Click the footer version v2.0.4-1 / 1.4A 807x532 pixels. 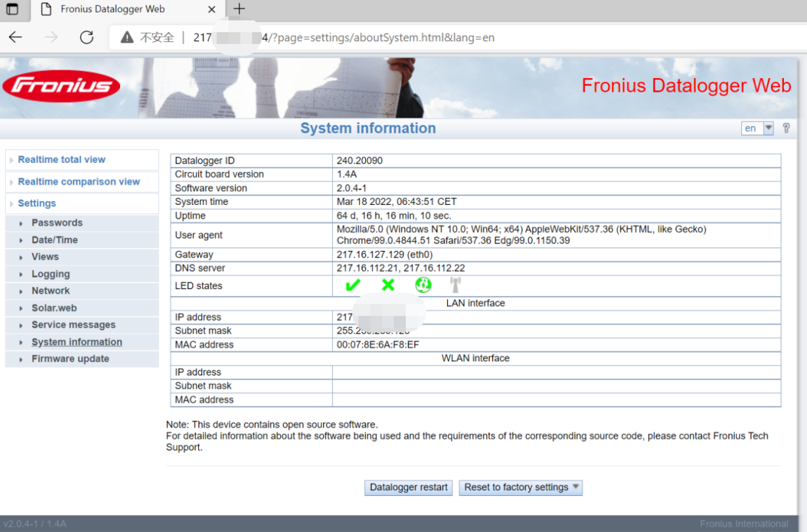35,524
